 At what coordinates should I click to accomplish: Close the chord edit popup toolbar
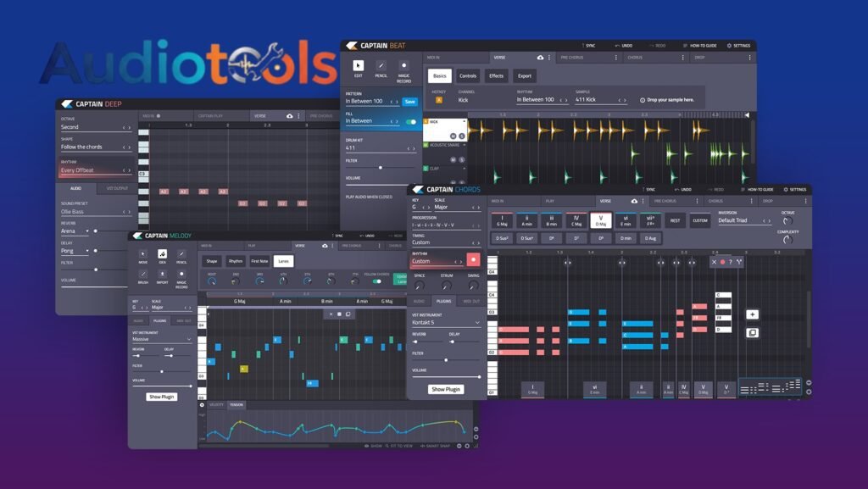[x=714, y=262]
